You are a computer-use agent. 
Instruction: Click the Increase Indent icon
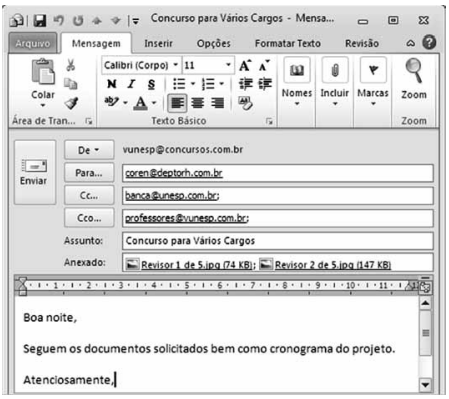click(265, 84)
